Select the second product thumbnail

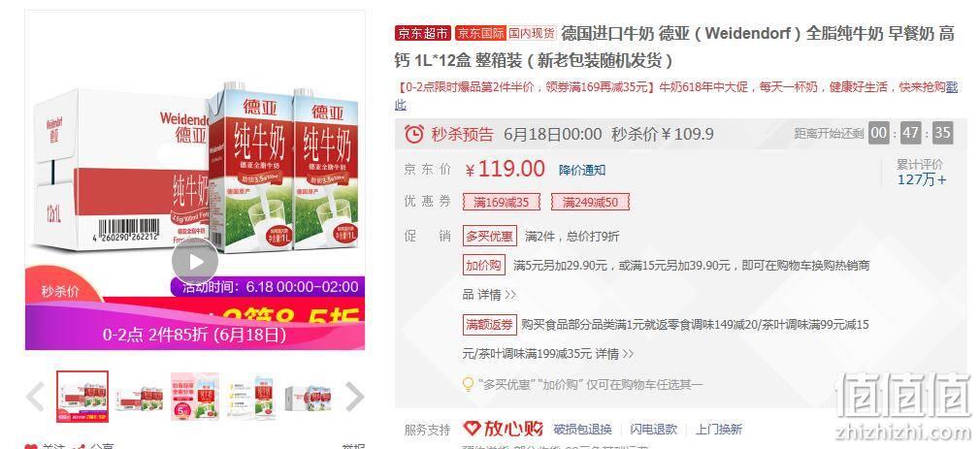click(x=139, y=397)
